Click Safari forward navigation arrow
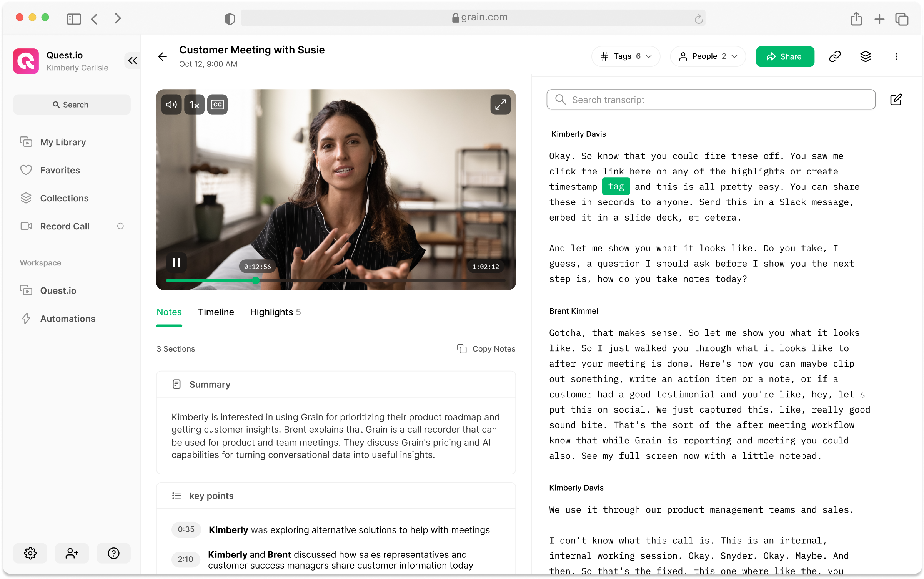Viewport: 924px width, 579px height. [x=118, y=18]
